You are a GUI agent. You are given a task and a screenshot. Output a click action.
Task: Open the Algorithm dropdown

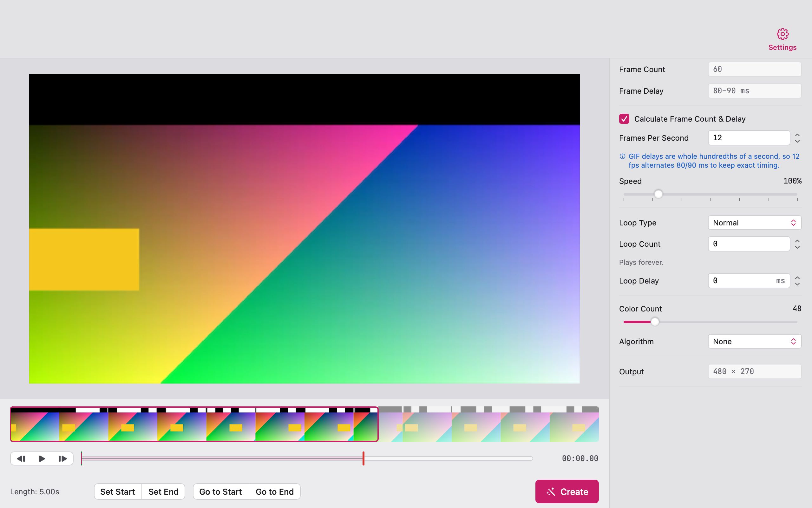(755, 341)
